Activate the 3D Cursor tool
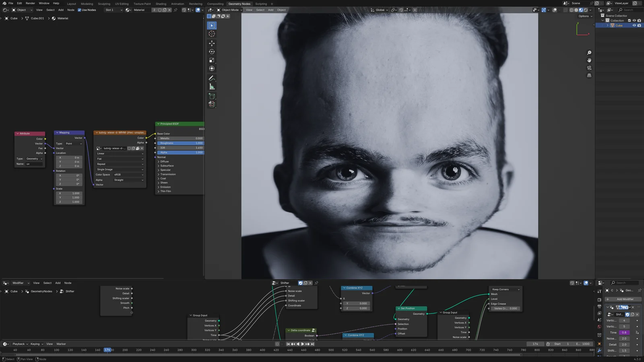 [x=212, y=34]
